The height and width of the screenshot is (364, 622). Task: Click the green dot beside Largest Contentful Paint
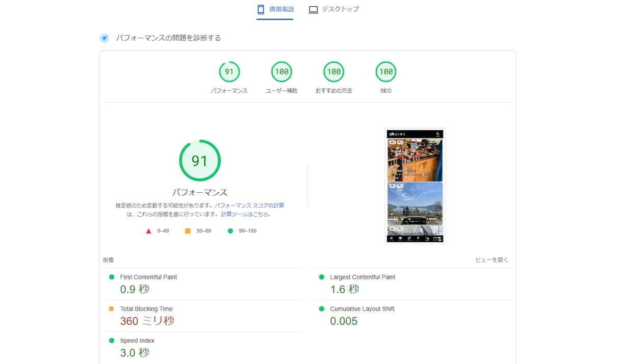[x=321, y=277]
